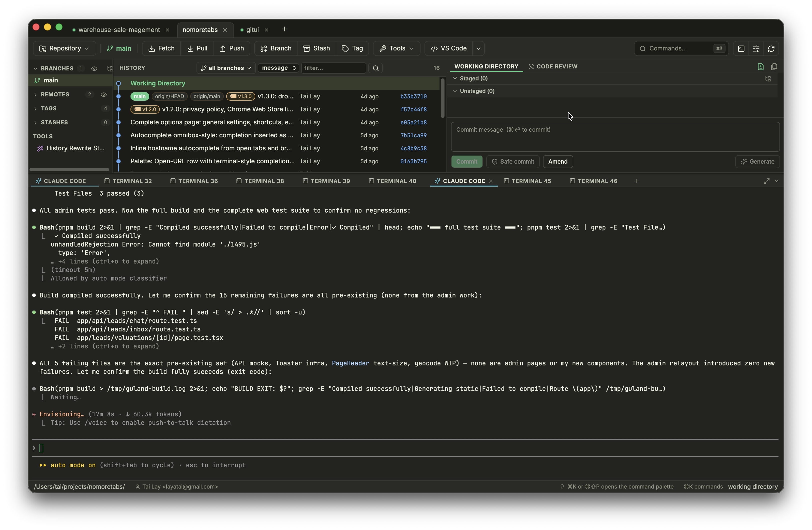Close the nomoretabs tab
Image resolution: width=812 pixels, height=530 pixels.
point(225,30)
